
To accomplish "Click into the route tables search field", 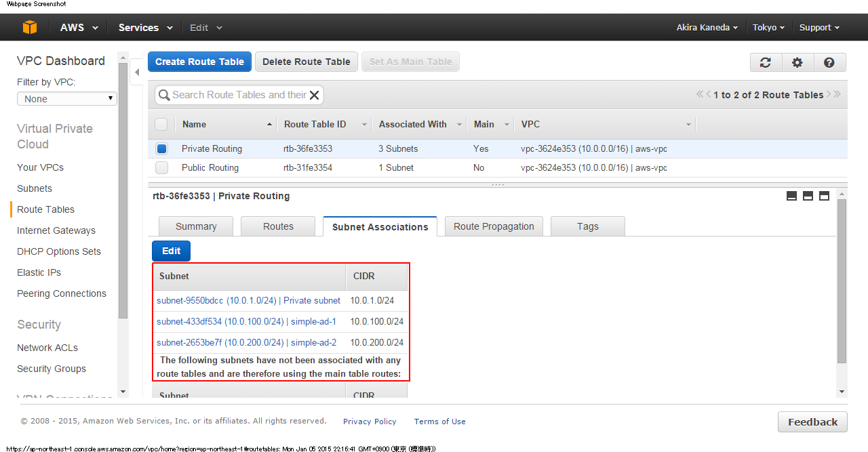I will [237, 95].
